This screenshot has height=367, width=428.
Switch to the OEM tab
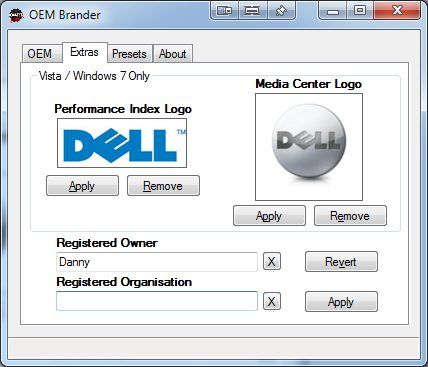click(x=41, y=53)
